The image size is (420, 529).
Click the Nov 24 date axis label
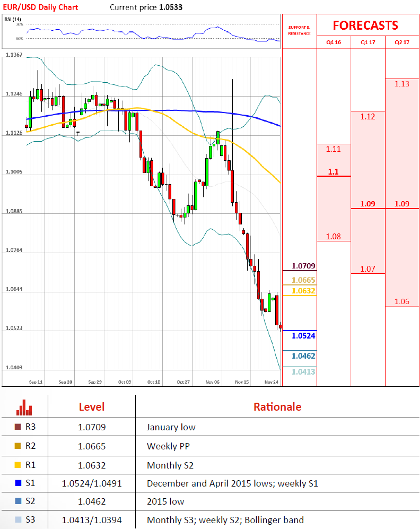tap(272, 382)
